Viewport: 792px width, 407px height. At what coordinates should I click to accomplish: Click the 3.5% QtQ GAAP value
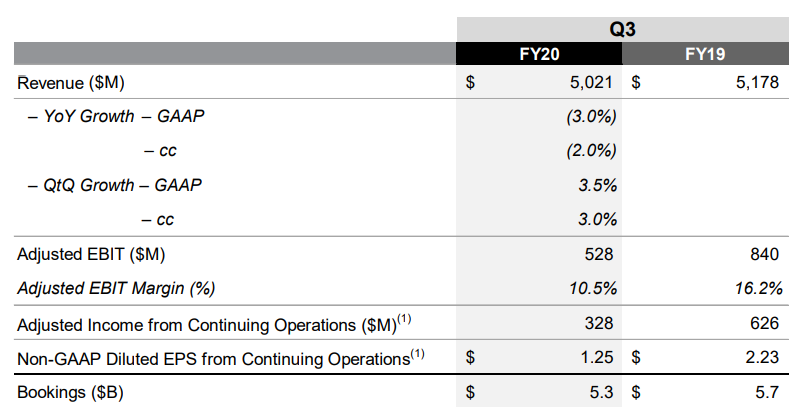(598, 185)
